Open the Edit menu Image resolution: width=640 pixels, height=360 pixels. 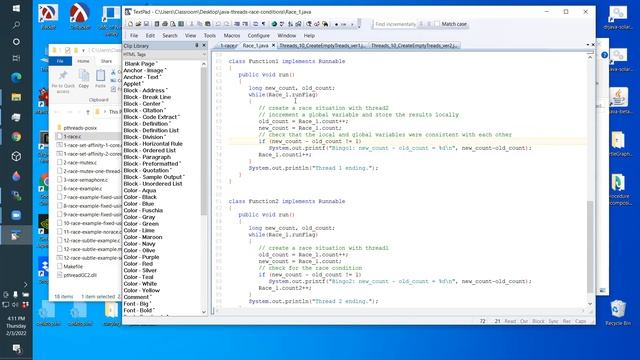(150, 36)
